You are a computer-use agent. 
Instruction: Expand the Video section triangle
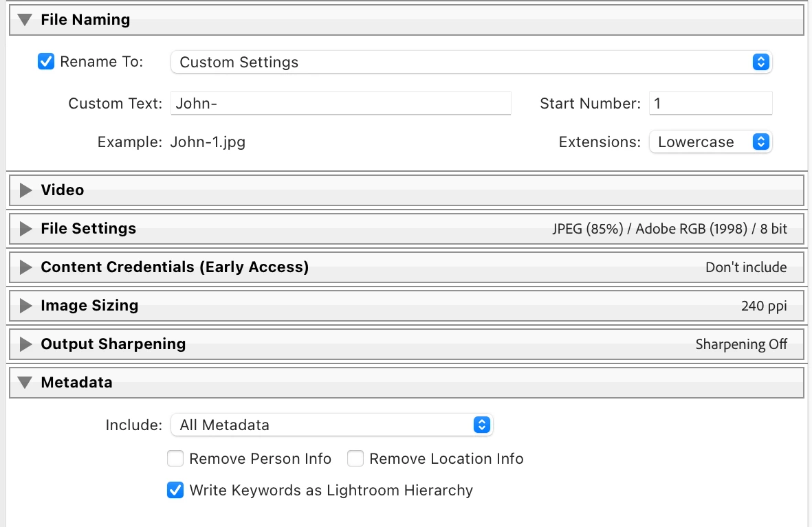(x=25, y=190)
